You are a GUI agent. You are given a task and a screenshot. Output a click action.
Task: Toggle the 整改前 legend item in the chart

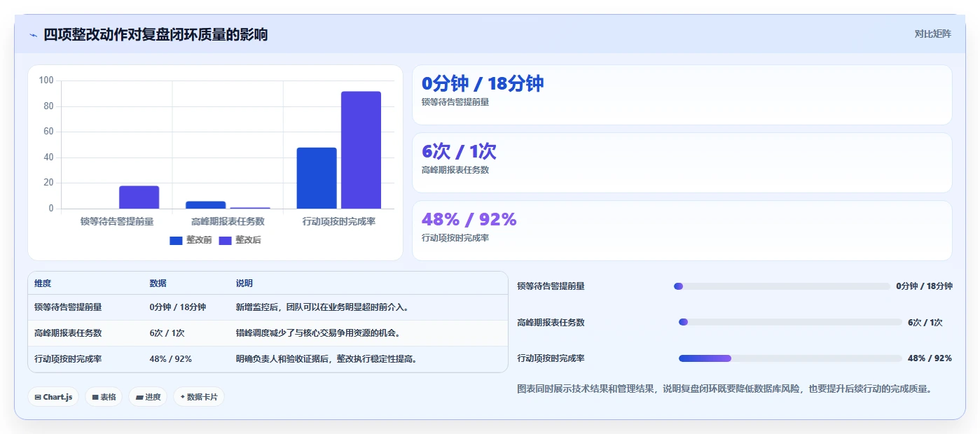191,240
